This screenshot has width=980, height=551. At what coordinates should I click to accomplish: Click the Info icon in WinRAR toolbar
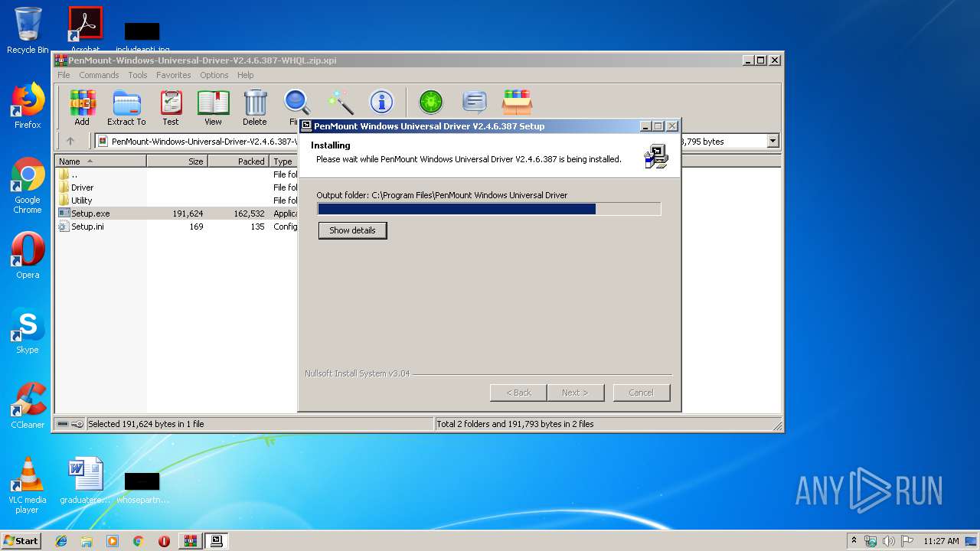pos(381,102)
